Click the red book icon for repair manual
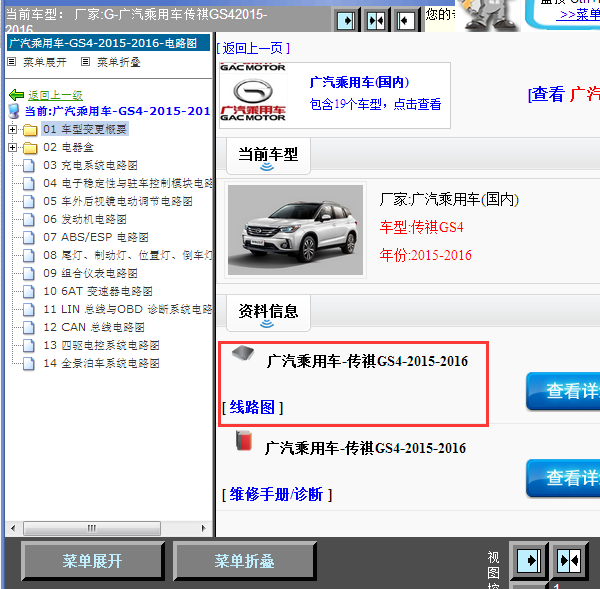The height and width of the screenshot is (589, 600). tap(244, 441)
